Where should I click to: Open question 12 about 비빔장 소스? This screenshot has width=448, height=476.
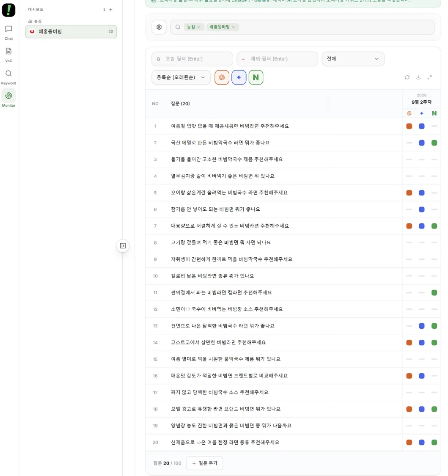[227, 309]
